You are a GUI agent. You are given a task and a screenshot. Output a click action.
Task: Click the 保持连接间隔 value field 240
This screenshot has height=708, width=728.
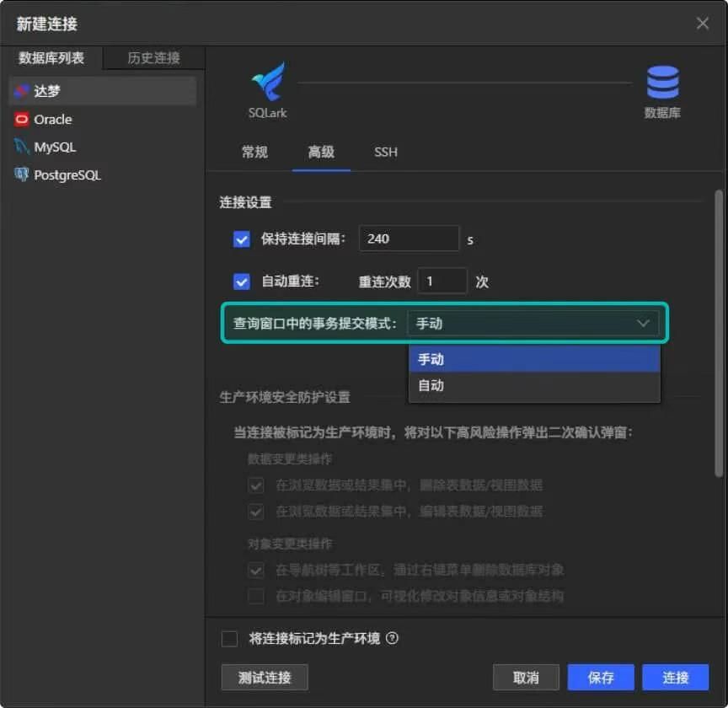click(x=409, y=239)
